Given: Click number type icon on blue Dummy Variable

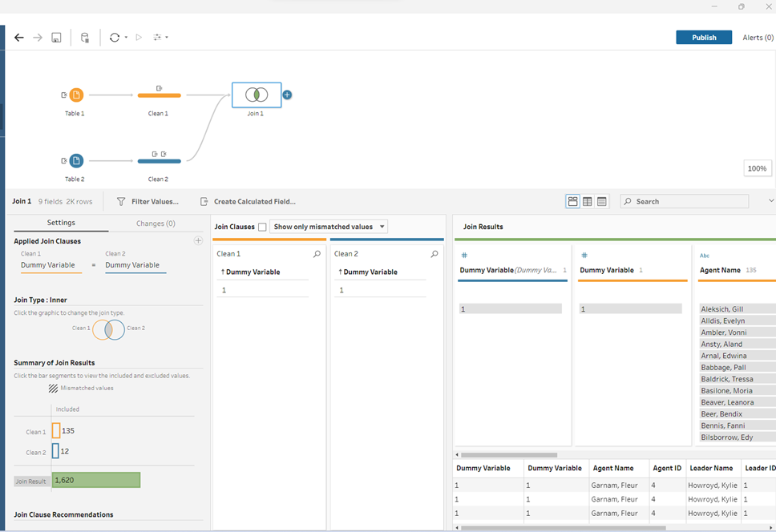Looking at the screenshot, I should (464, 255).
